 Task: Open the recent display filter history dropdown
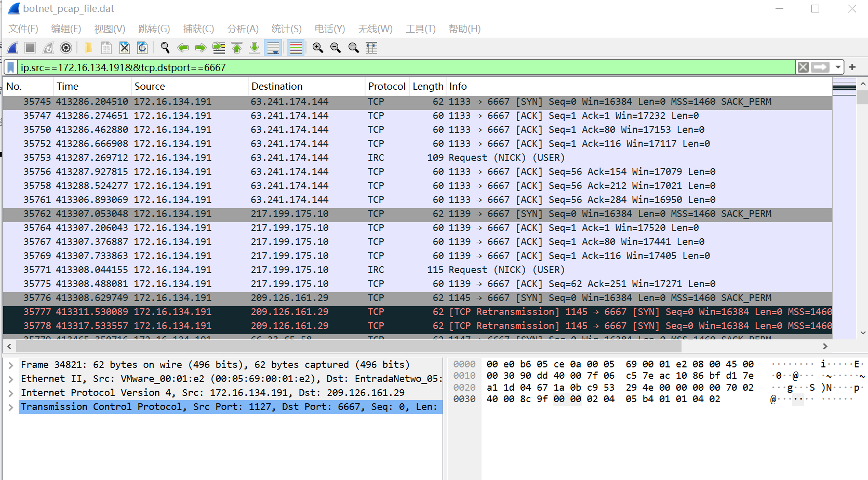coord(838,67)
